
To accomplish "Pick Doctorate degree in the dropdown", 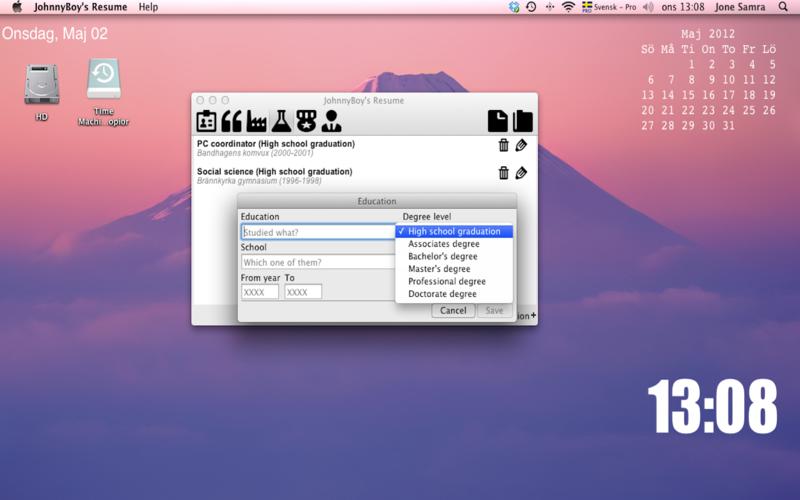I will 442,294.
